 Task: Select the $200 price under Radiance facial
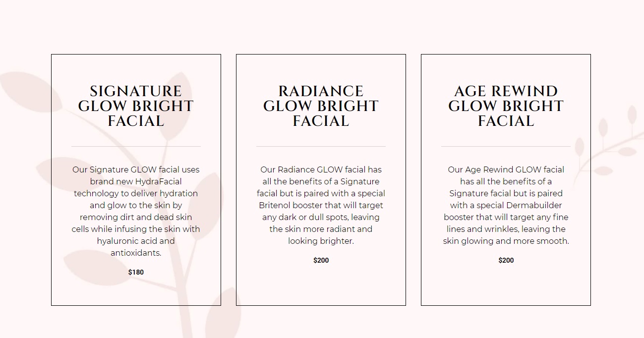point(321,260)
